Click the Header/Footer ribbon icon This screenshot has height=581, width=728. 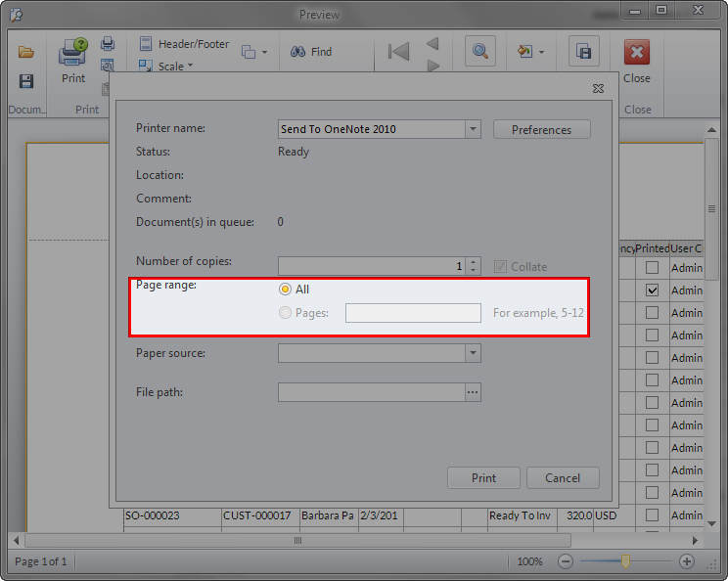(x=146, y=44)
